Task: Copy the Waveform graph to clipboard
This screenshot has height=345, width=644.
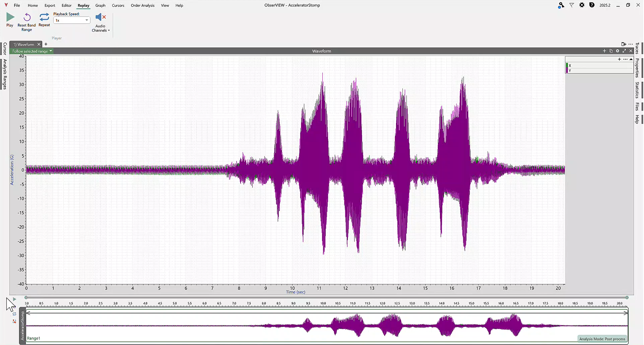Action: [x=611, y=51]
